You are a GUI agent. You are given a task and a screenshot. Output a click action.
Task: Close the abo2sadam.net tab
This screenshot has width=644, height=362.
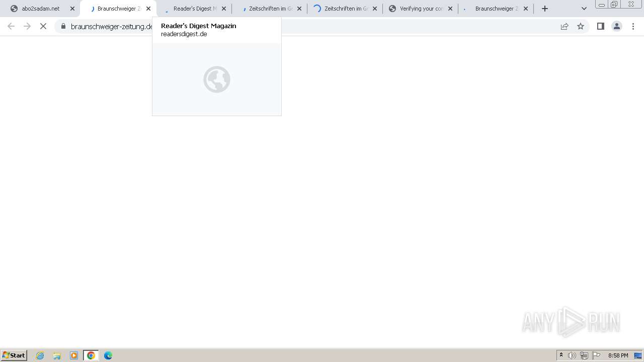tap(72, 9)
